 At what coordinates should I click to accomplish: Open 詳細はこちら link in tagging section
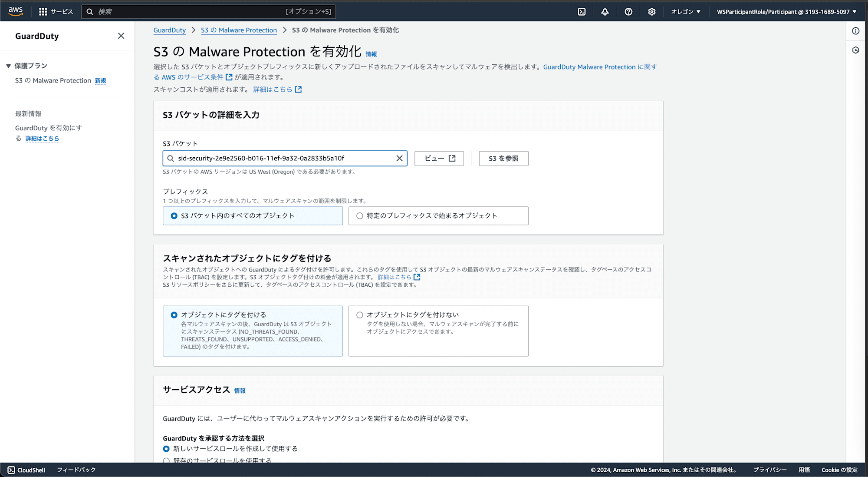tap(395, 277)
